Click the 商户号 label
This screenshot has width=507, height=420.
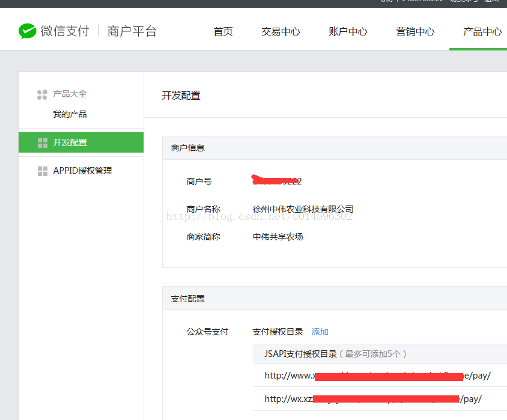199,181
